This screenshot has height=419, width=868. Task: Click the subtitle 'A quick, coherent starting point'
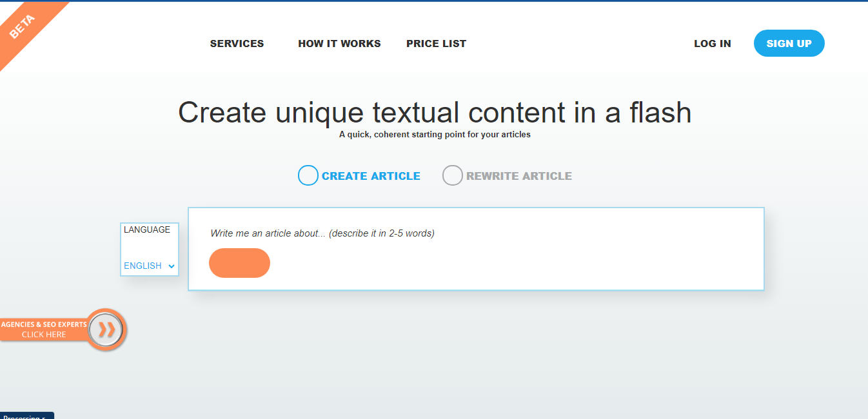[435, 135]
